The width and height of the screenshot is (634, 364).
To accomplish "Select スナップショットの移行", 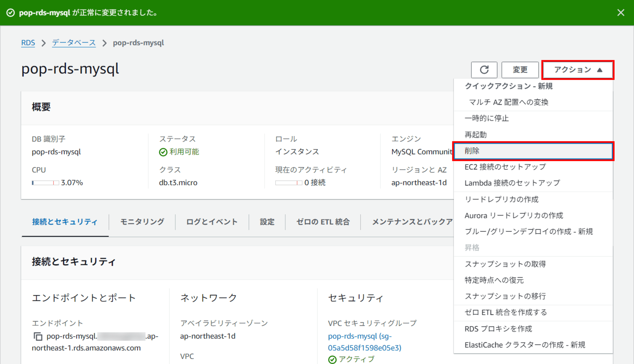I will tap(533, 296).
